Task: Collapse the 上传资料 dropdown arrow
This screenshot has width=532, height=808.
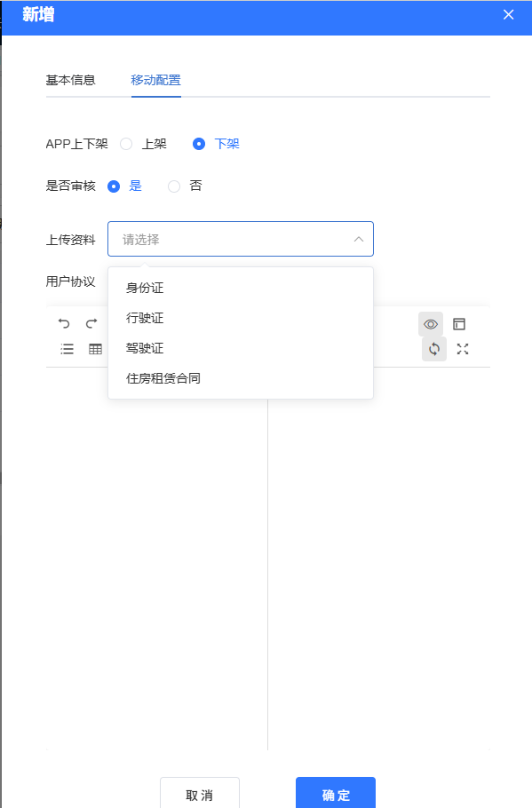Action: [359, 239]
